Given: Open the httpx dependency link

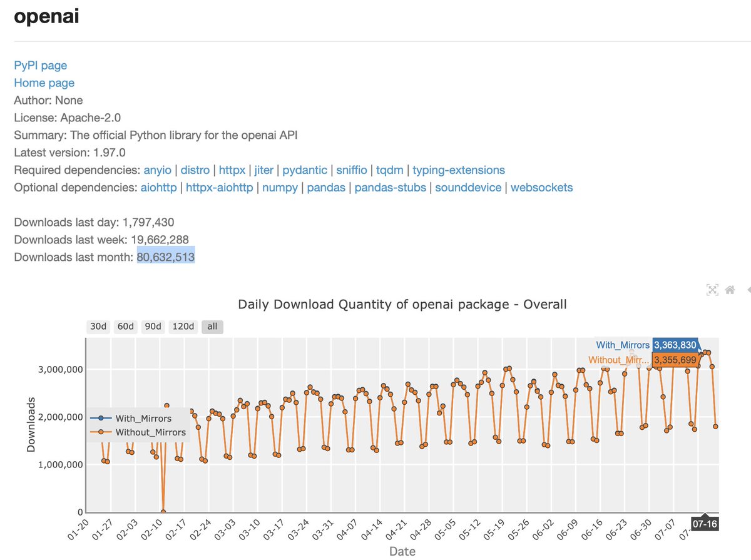Looking at the screenshot, I should (x=232, y=170).
